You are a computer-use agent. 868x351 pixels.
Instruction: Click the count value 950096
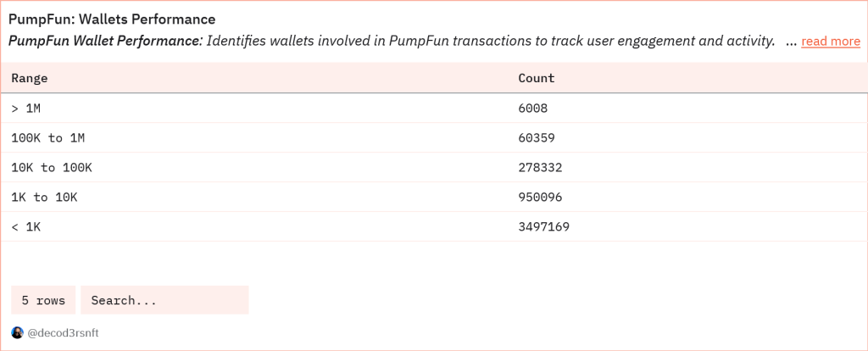pos(540,197)
